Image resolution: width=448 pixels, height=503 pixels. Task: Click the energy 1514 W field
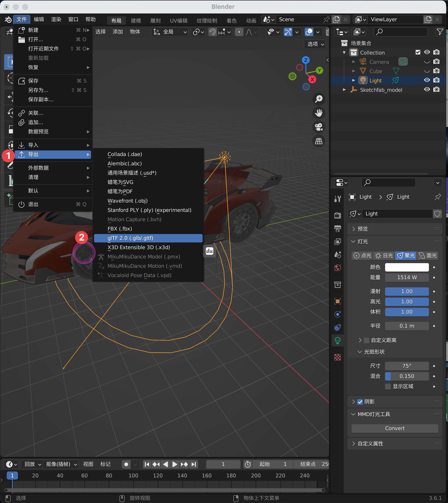[x=407, y=278]
